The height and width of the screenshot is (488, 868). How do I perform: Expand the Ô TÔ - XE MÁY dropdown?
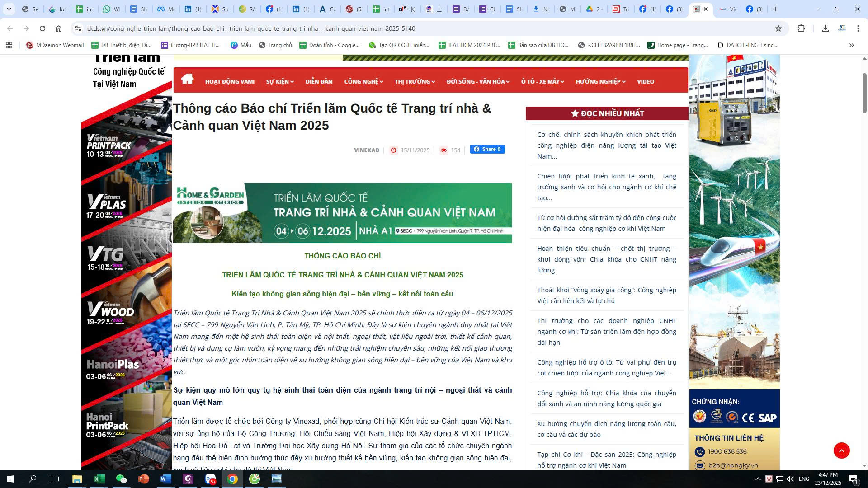pos(542,82)
